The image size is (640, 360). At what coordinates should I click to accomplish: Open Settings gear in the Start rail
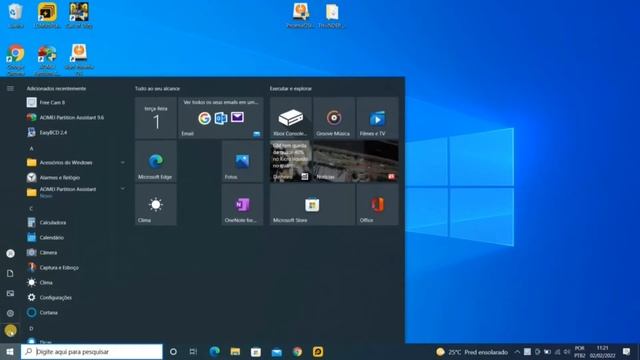point(10,313)
